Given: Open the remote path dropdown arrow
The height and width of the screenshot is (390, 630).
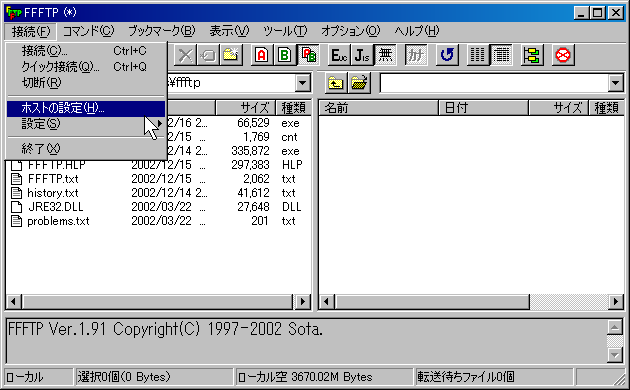Looking at the screenshot, I should click(x=615, y=83).
